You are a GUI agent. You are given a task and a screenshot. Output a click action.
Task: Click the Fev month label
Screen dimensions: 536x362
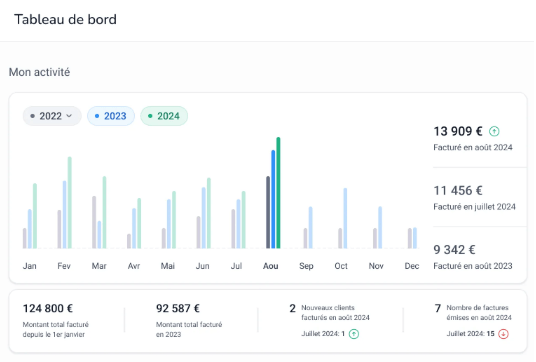pyautogui.click(x=64, y=266)
